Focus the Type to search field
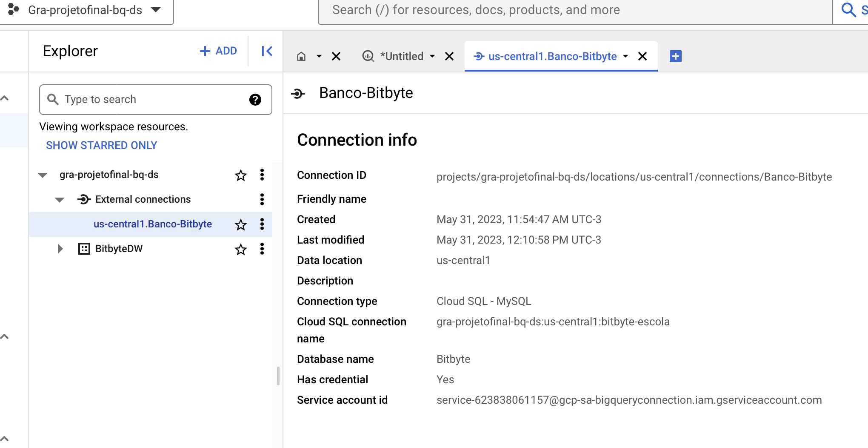Image resolution: width=868 pixels, height=448 pixels. (156, 100)
